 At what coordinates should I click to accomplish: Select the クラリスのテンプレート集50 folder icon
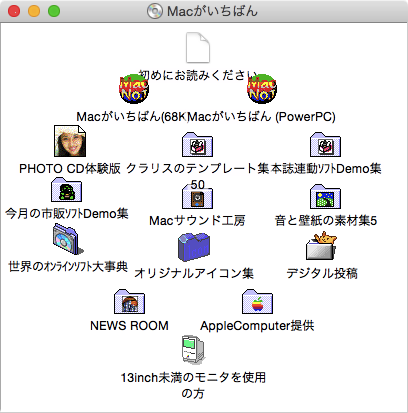pyautogui.click(x=197, y=144)
